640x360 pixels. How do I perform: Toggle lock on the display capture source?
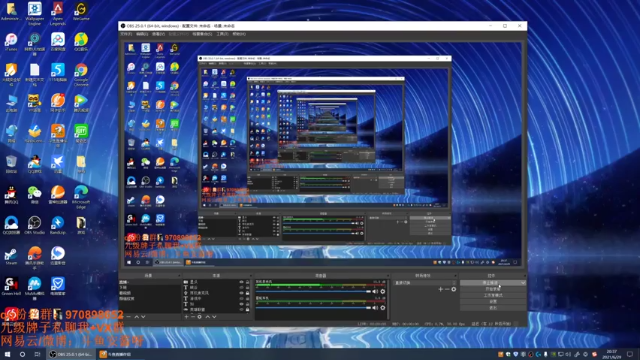[247, 282]
